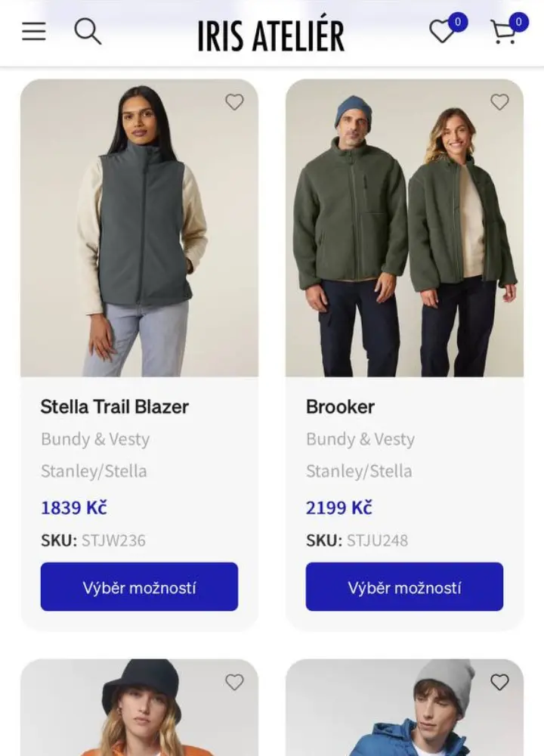Open Bundy & Vesty category under Brooker
This screenshot has height=756, width=544.
(360, 439)
